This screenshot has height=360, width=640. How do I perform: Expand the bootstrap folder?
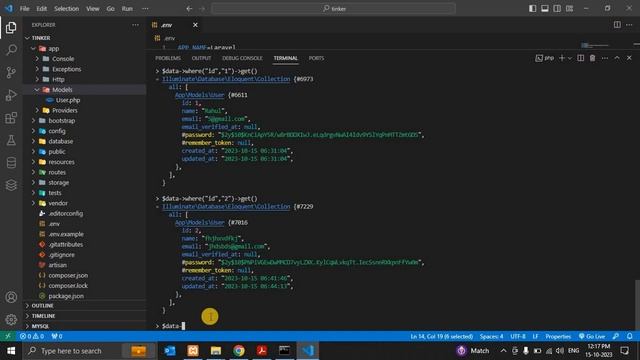[62, 121]
